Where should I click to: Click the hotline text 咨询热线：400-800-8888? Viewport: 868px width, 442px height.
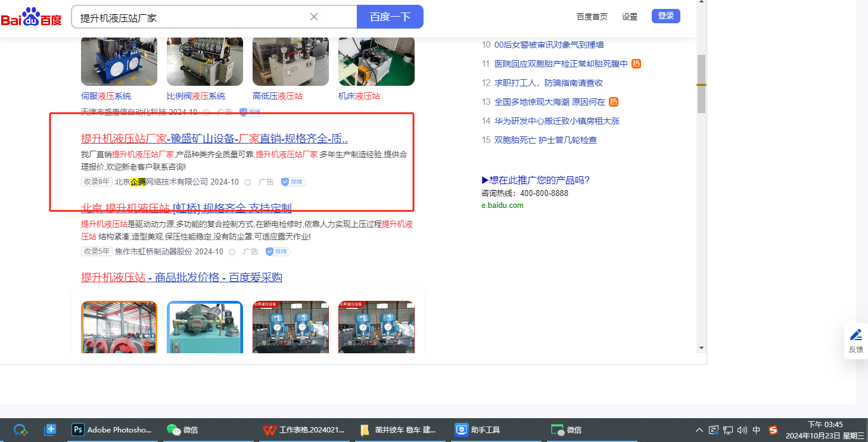point(525,193)
